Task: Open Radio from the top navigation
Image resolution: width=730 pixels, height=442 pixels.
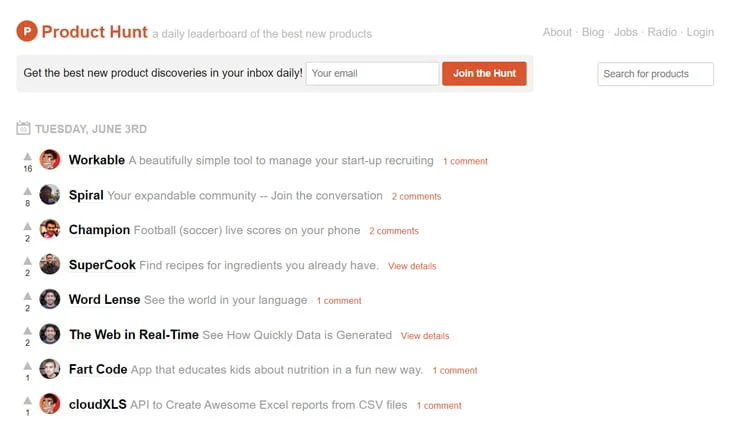Action: click(x=662, y=32)
